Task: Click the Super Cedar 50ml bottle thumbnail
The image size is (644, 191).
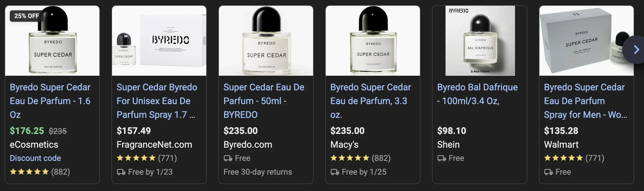Action: [266, 40]
